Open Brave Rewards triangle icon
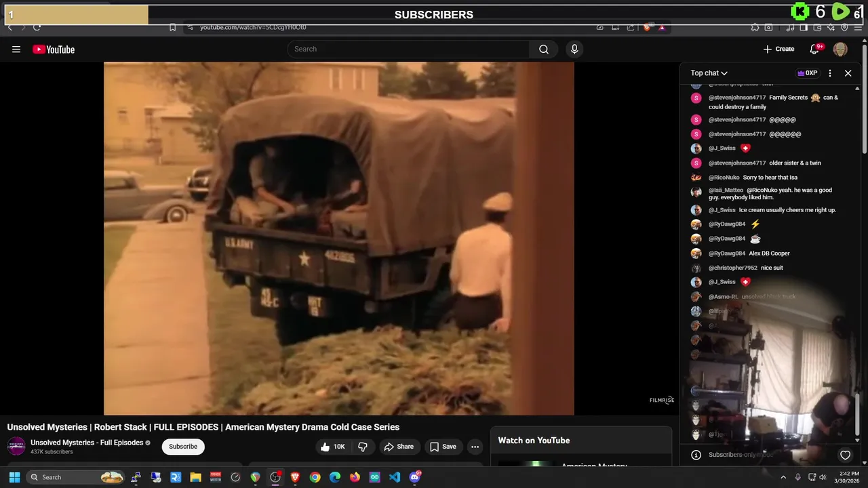 point(662,28)
